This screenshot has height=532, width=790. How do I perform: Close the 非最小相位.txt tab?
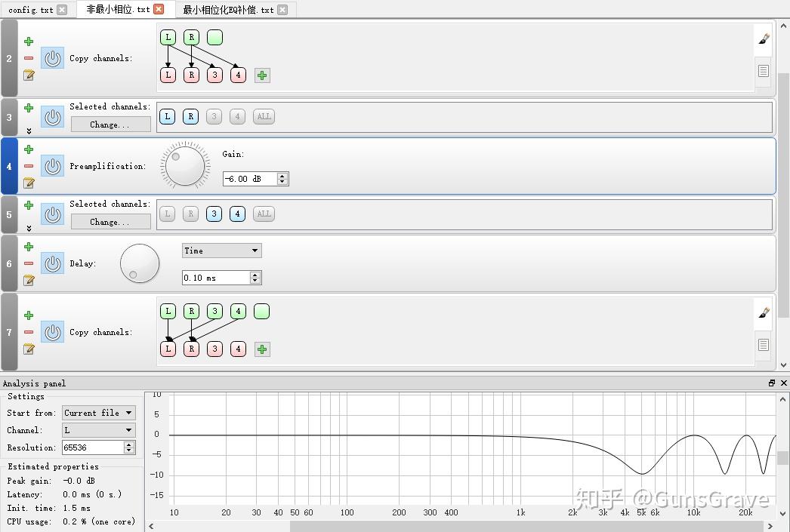pos(159,9)
